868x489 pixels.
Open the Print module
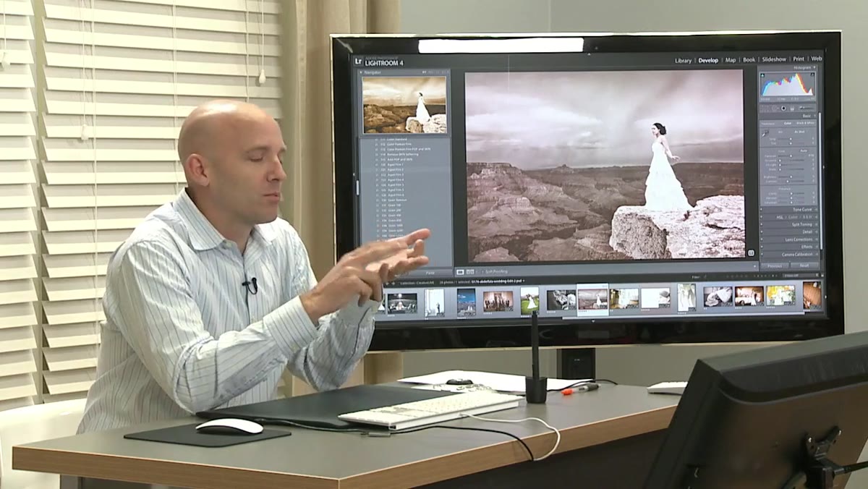799,59
